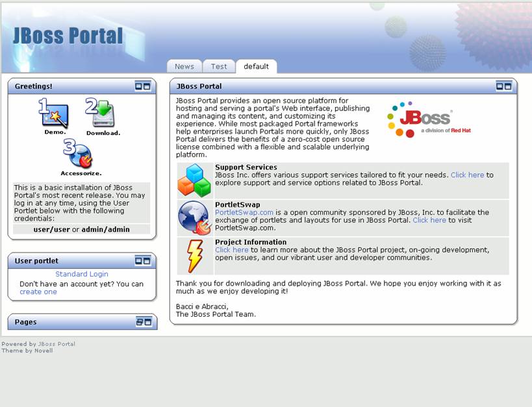
Task: Click the Project Information lightning bolt icon
Action: click(x=195, y=256)
